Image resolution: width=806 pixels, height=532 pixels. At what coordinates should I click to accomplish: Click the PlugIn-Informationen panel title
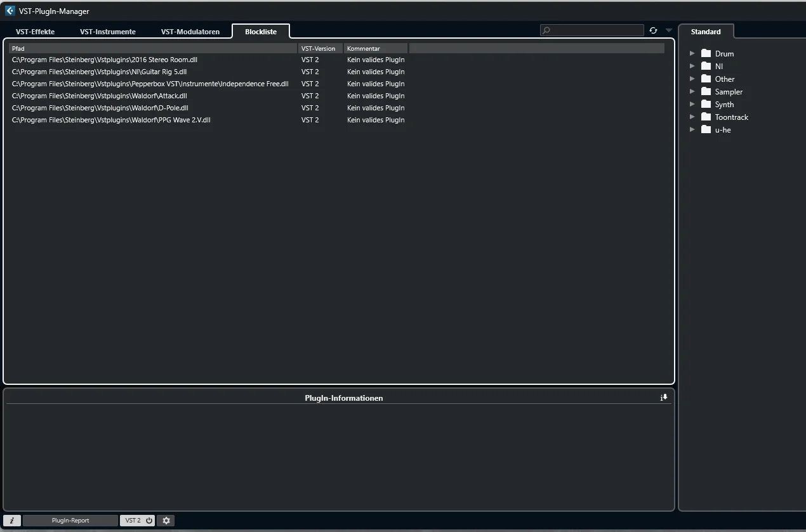(343, 398)
